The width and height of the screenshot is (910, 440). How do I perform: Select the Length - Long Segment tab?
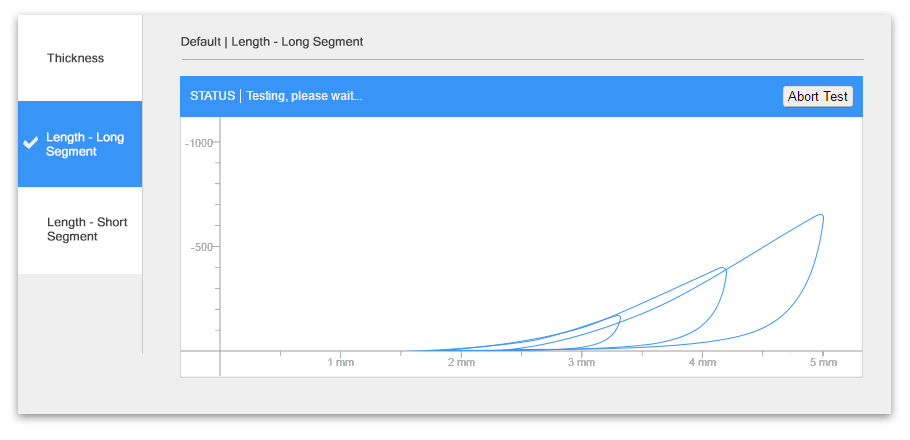coord(85,144)
